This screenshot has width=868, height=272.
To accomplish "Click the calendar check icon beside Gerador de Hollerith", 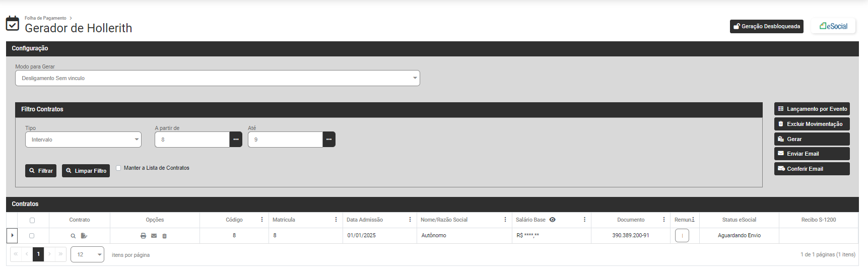I will 13,23.
